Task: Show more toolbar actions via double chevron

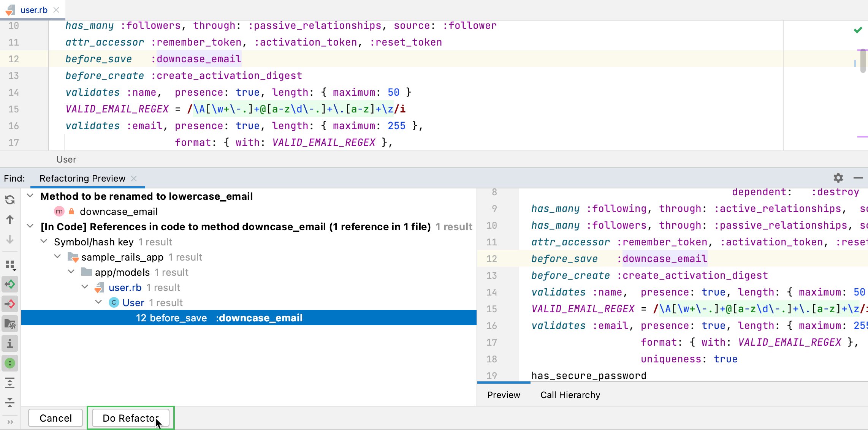Action: point(10,422)
